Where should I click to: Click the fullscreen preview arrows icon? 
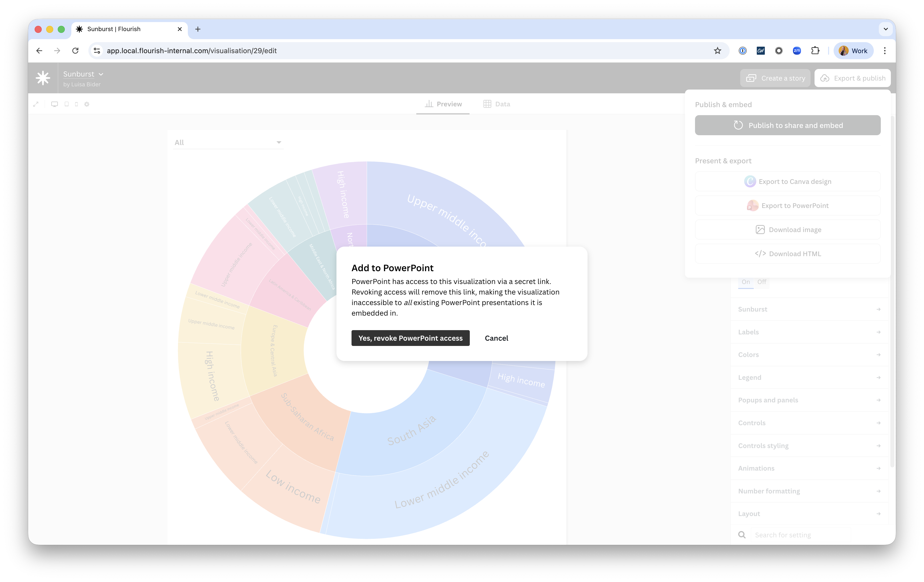[x=36, y=104]
